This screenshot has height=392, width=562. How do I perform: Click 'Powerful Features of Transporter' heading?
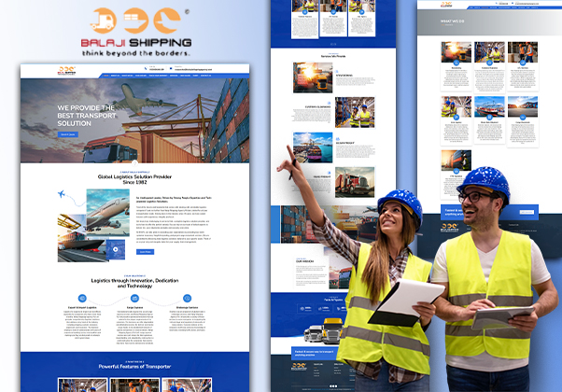134,367
